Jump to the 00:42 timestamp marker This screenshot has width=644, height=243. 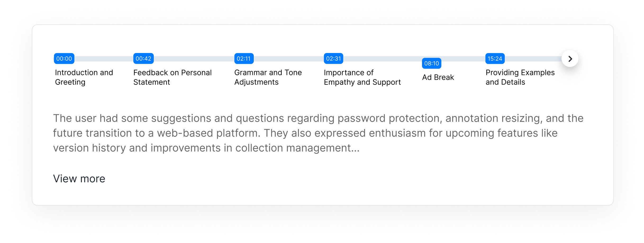pyautogui.click(x=143, y=59)
